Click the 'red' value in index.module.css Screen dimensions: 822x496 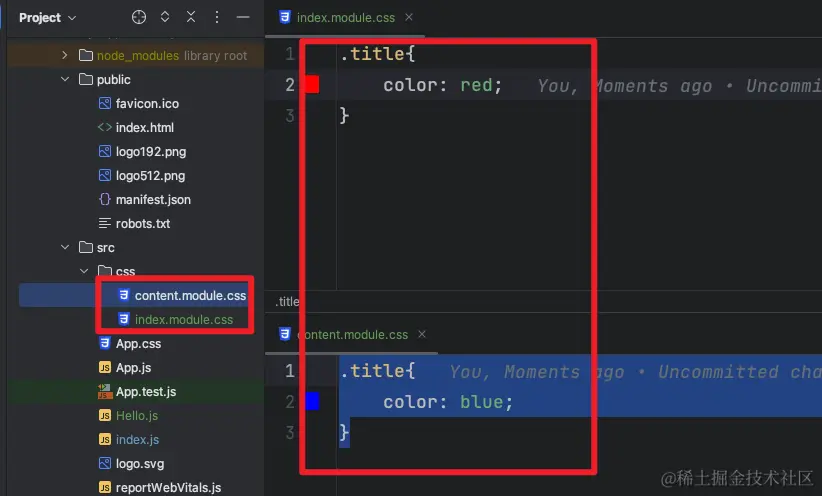[476, 85]
